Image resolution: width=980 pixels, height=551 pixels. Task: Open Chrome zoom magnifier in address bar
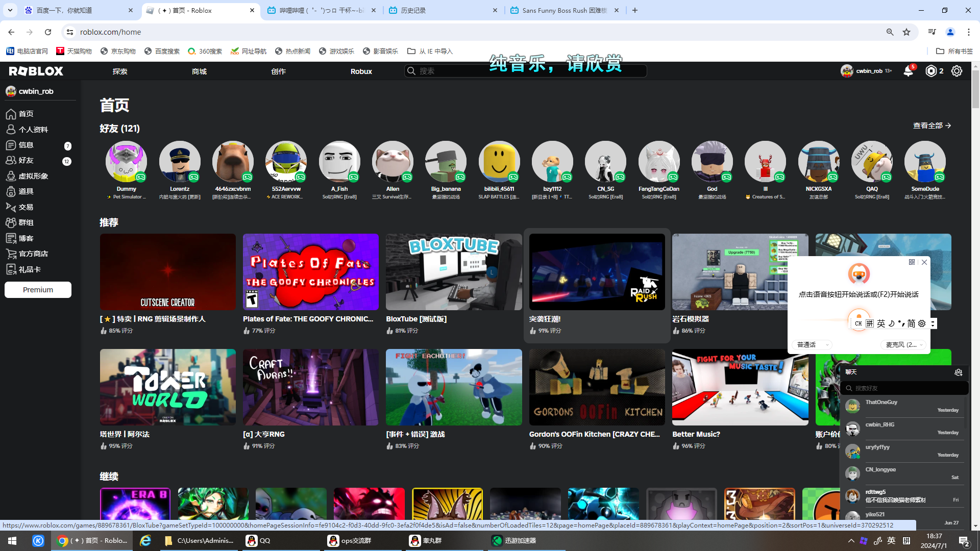[890, 32]
